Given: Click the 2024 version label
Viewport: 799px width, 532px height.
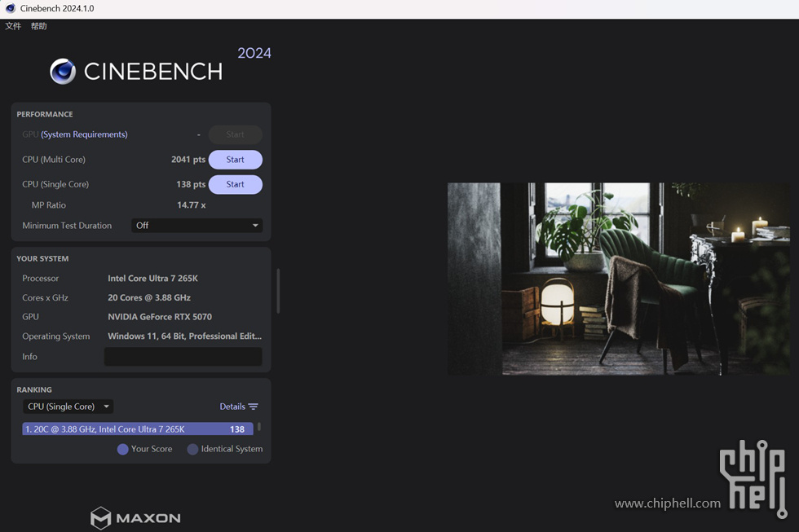Looking at the screenshot, I should pyautogui.click(x=254, y=53).
